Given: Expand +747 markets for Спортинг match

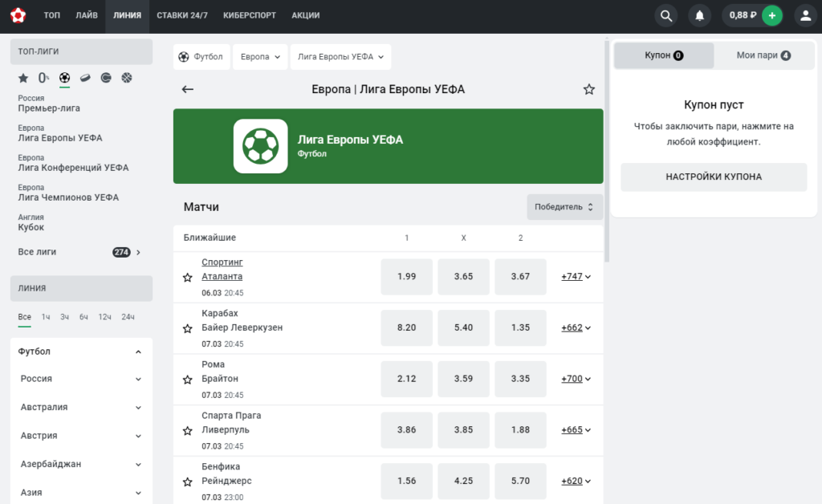Looking at the screenshot, I should [x=576, y=277].
